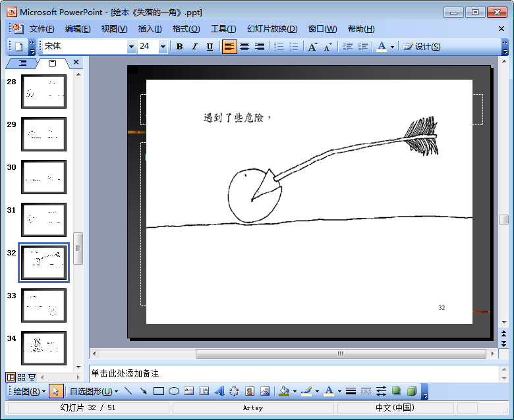This screenshot has height=420, width=514.
Task: Open the 工具 menu
Action: (x=223, y=29)
